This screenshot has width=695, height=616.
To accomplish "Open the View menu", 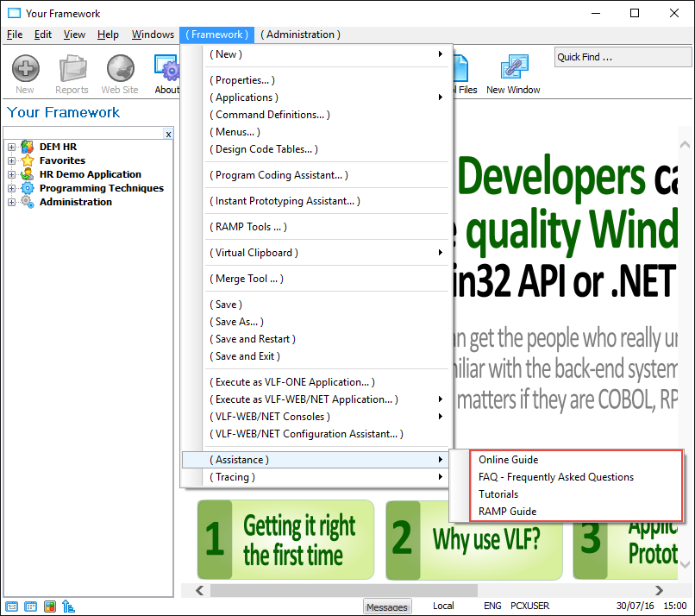I will pos(74,35).
